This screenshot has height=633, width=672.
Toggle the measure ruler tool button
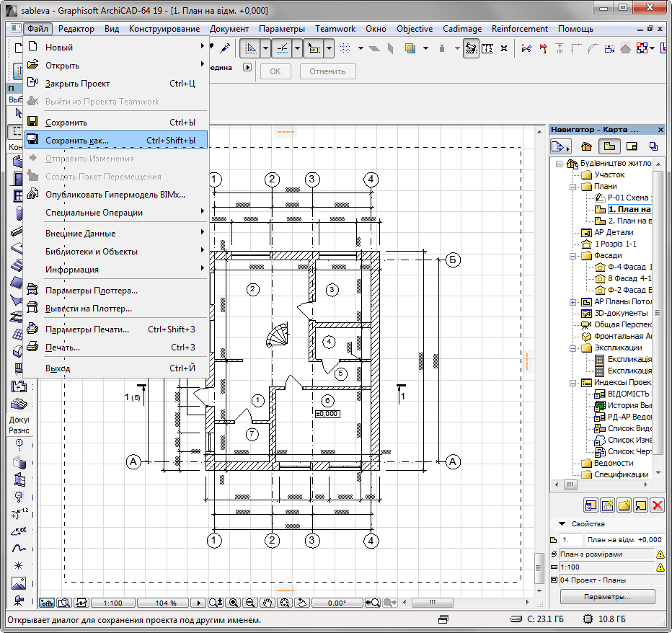pyautogui.click(x=488, y=48)
